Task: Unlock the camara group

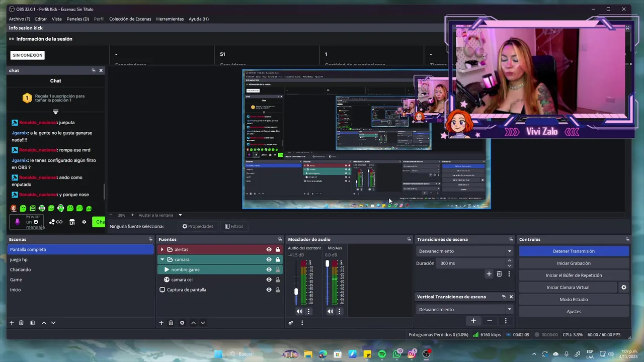Action: pos(277,259)
